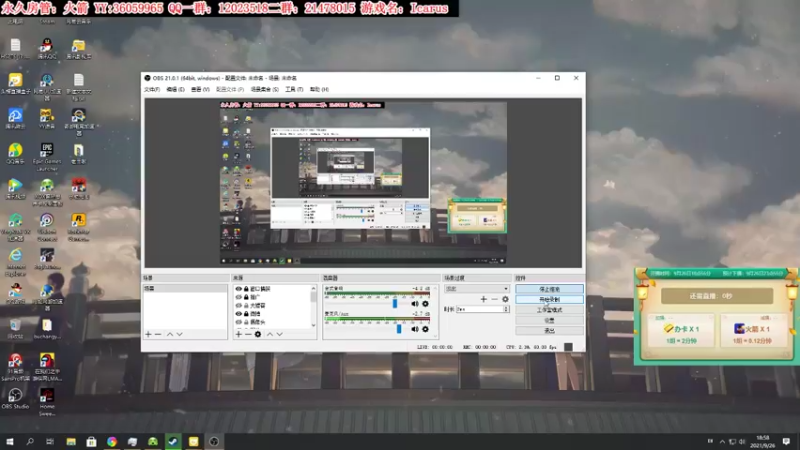Open the 淡出 transition type dropdown

click(x=477, y=289)
